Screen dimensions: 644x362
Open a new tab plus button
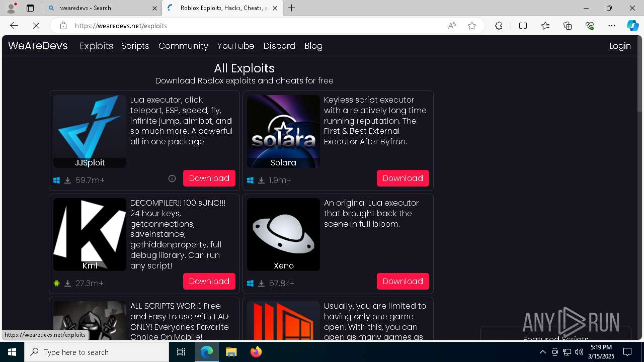291,8
